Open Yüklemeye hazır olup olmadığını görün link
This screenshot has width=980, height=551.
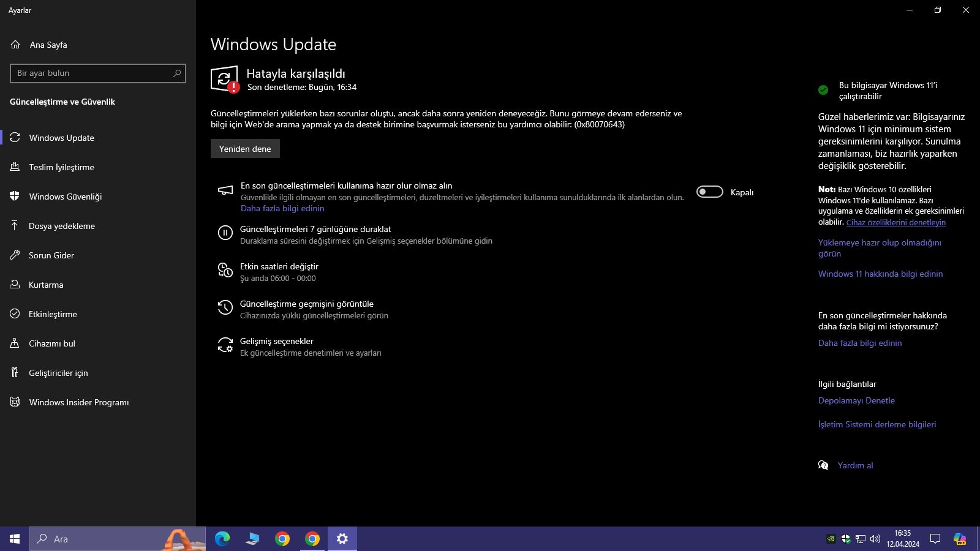tap(880, 248)
